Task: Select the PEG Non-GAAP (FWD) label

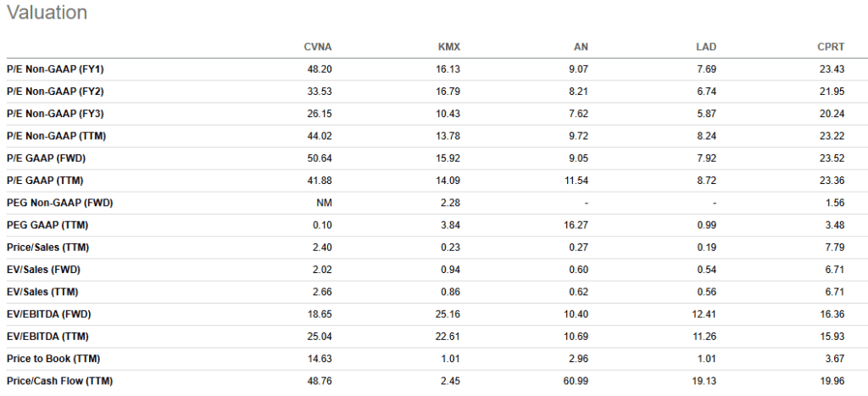Action: (59, 203)
